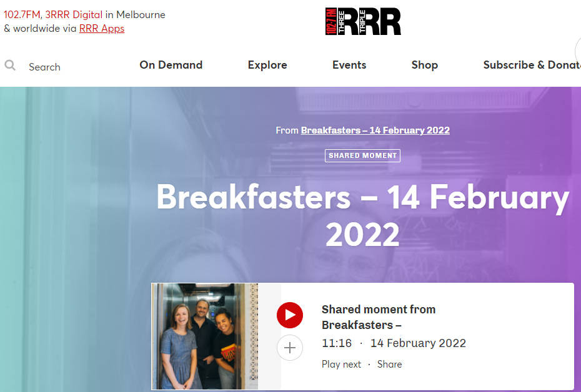
Task: Open the Shop menu
Action: [x=425, y=65]
